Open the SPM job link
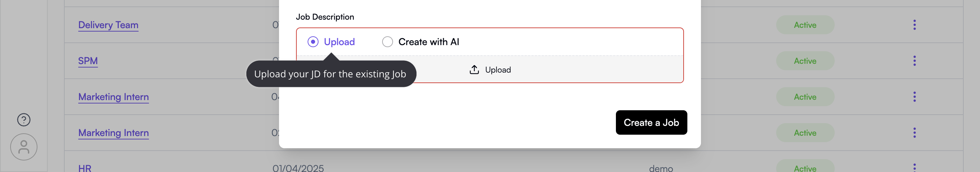 (88, 61)
